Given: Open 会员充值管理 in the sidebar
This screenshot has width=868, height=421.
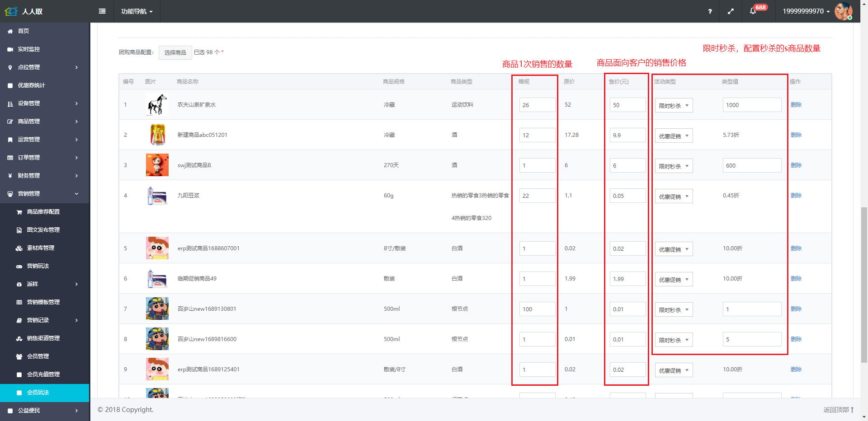Looking at the screenshot, I should tap(44, 374).
